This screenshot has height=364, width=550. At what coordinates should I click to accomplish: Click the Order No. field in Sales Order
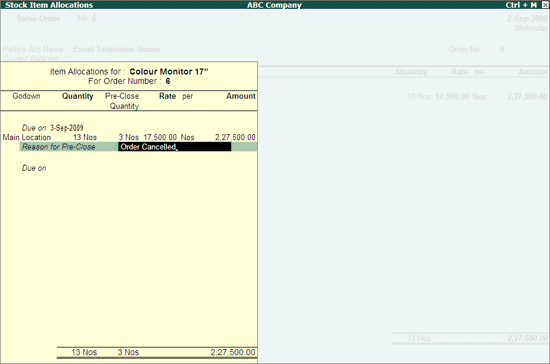pyautogui.click(x=502, y=49)
